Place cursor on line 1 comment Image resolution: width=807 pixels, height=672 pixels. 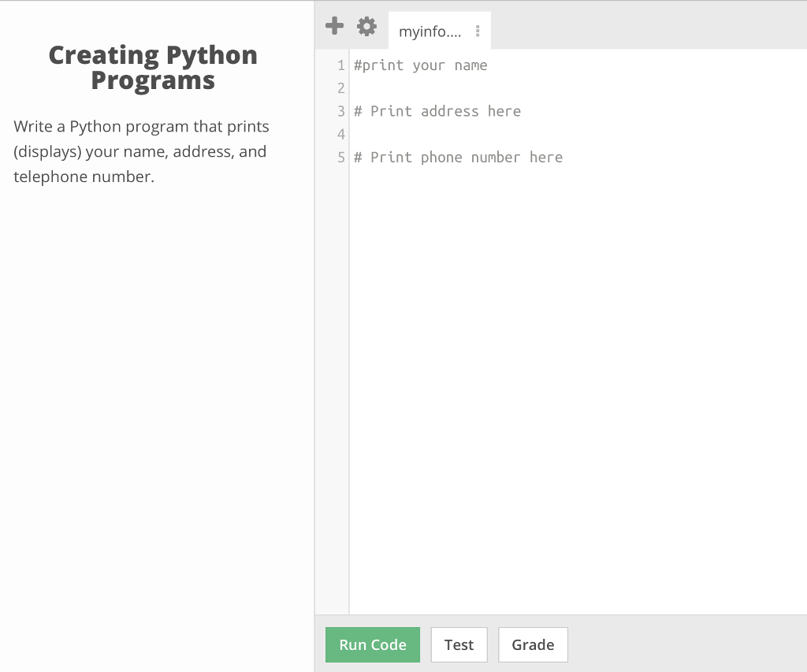421,65
